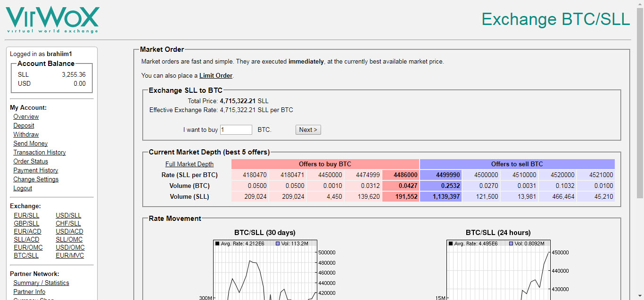Log out via the Logout link
The width and height of the screenshot is (644, 300).
point(23,188)
